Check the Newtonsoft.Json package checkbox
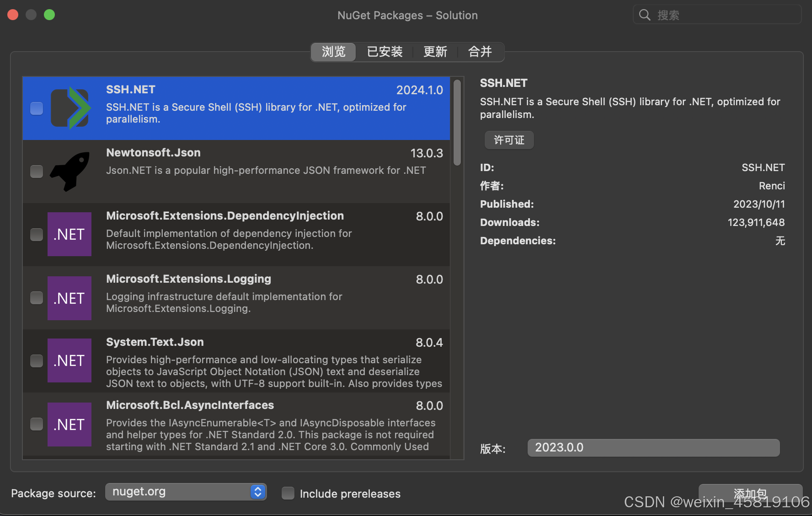Screen dimensions: 812x516 coord(37,172)
